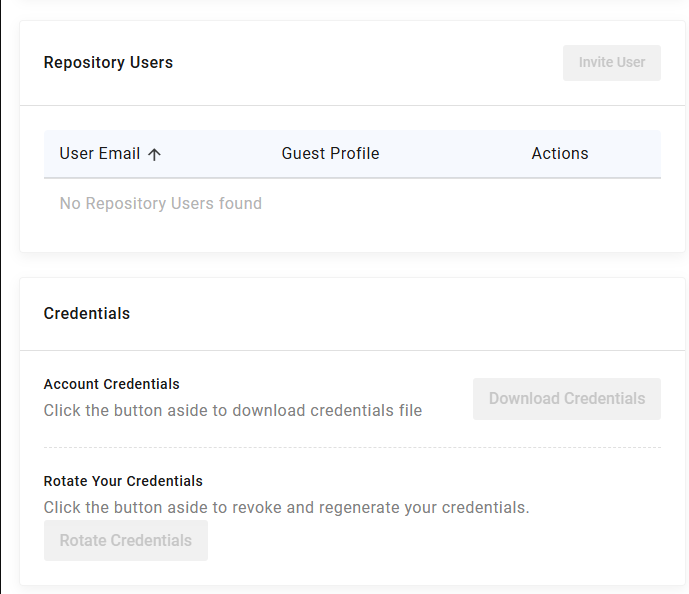
Task: Click the revoke and regenerate description text
Action: 286,507
